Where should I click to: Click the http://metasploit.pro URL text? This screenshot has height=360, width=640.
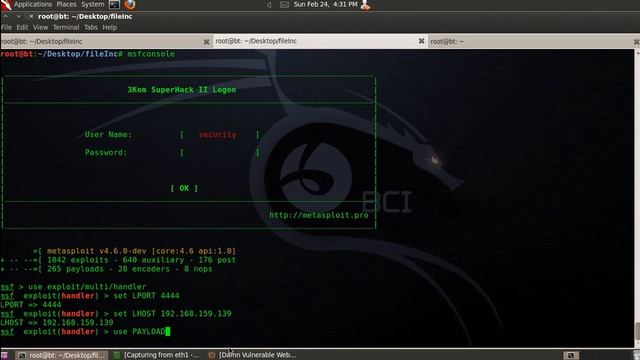(319, 215)
